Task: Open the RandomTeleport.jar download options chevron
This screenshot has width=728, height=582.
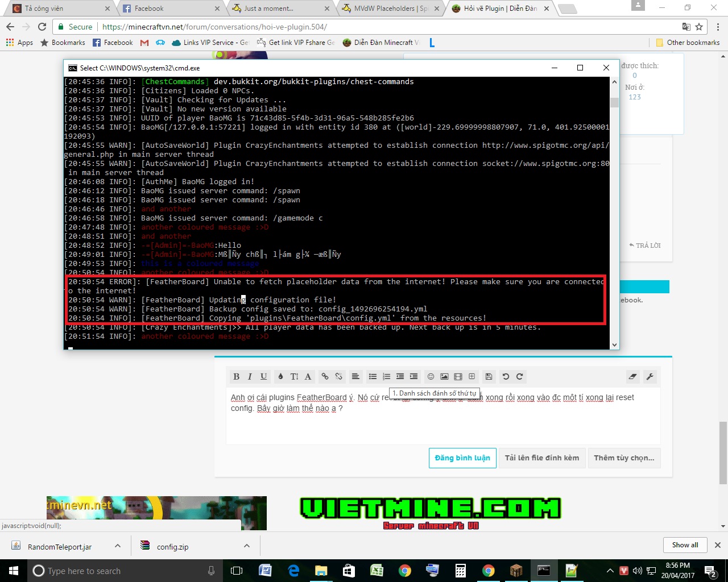Action: click(x=117, y=545)
